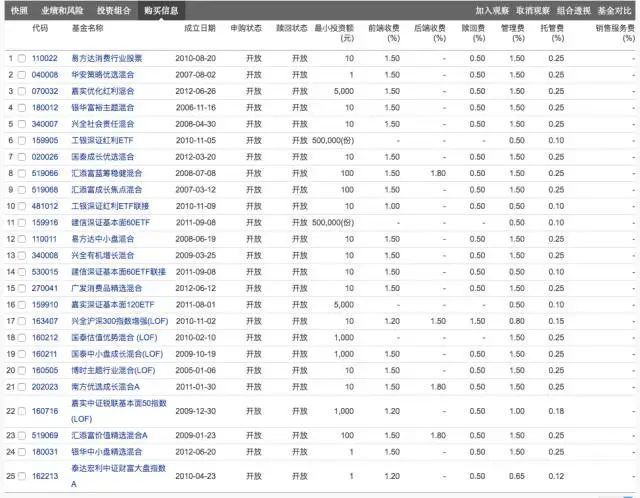
Task: Open fund link 兴全沪深300指数增强(LOF)
Action: click(120, 321)
